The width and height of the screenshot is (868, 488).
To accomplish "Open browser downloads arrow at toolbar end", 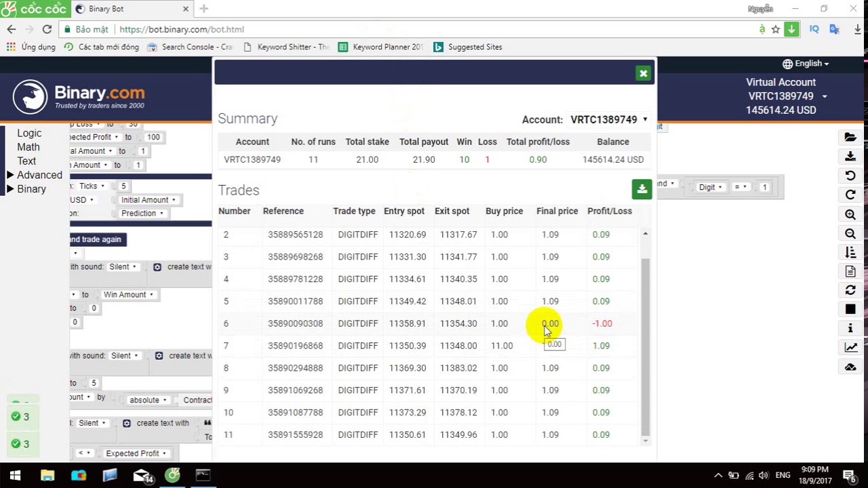I will [x=857, y=29].
